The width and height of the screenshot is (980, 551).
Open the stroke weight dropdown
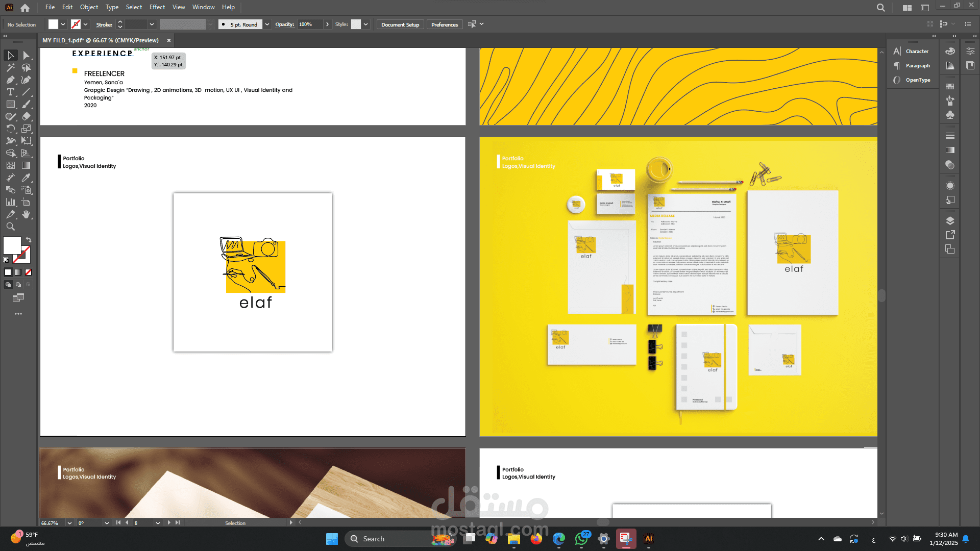[152, 24]
